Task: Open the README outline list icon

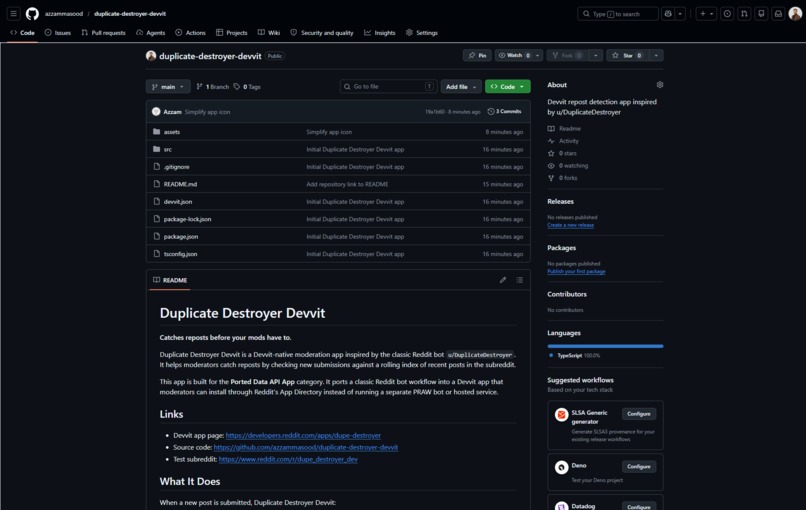Action: (520, 280)
